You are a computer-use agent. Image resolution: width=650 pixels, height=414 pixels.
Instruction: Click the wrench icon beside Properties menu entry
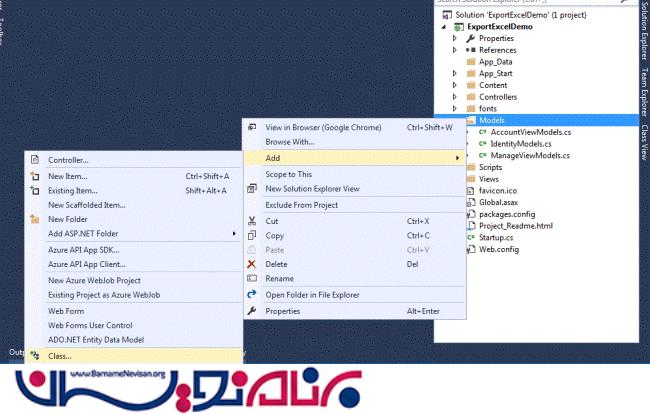point(252,311)
